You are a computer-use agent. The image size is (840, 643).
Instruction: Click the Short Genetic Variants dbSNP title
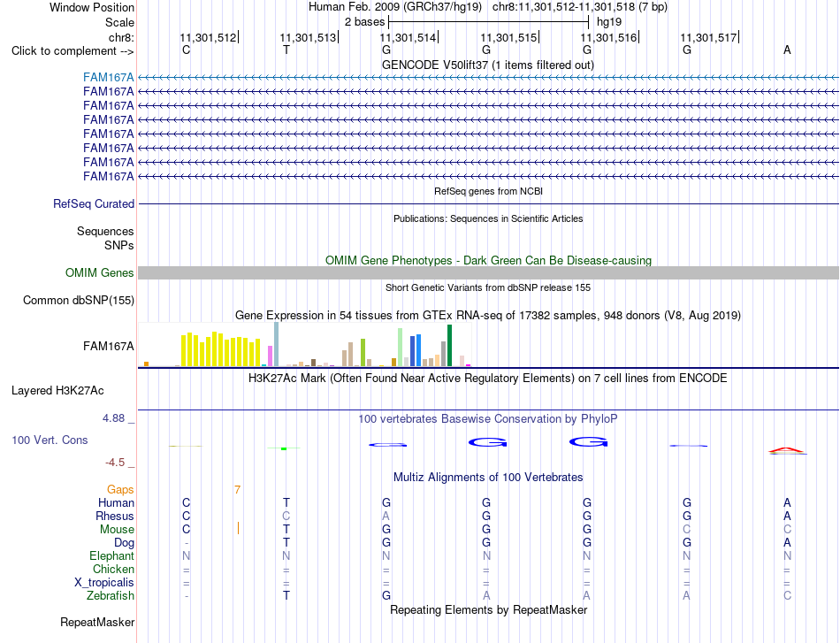[x=488, y=287]
